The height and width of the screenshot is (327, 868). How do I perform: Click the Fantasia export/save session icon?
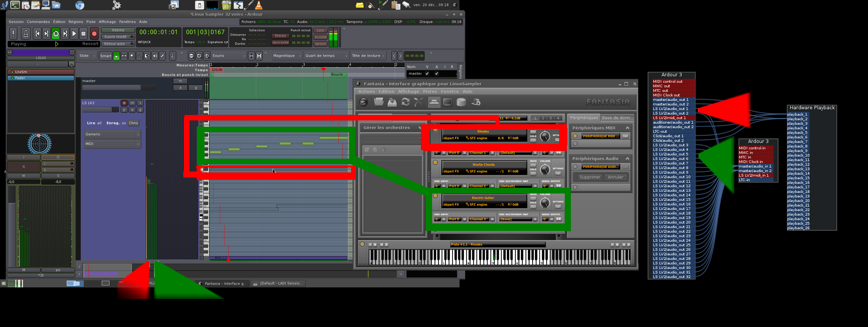[x=392, y=102]
